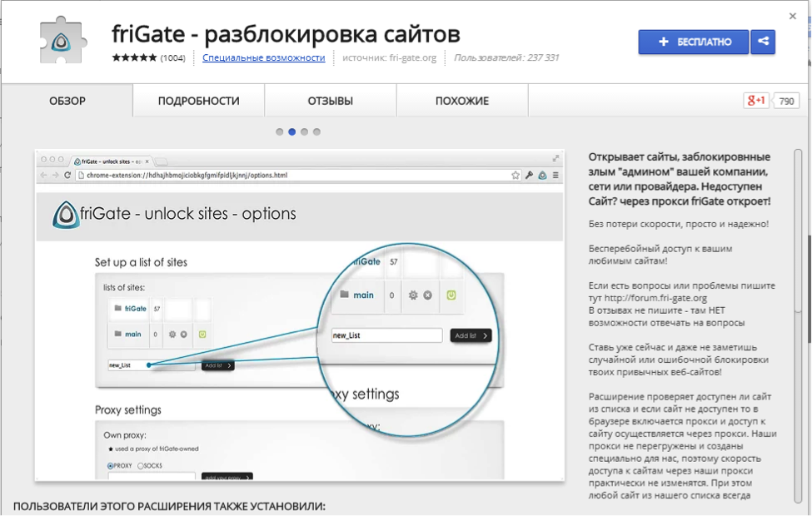Click the new empty tab in the screenshot browser
The image size is (812, 516).
(161, 161)
